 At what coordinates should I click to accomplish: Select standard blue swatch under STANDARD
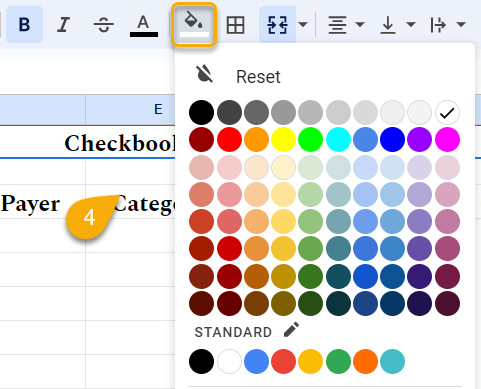point(257,362)
